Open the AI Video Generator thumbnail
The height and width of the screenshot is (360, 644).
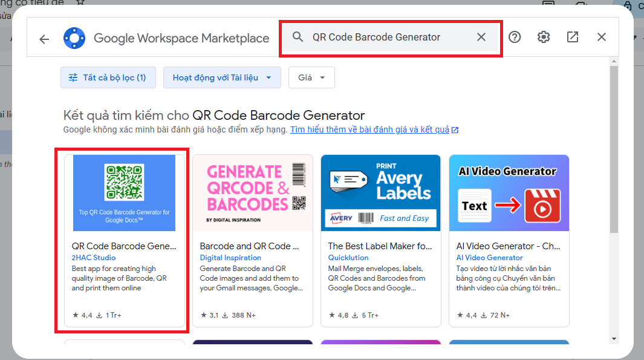(509, 192)
